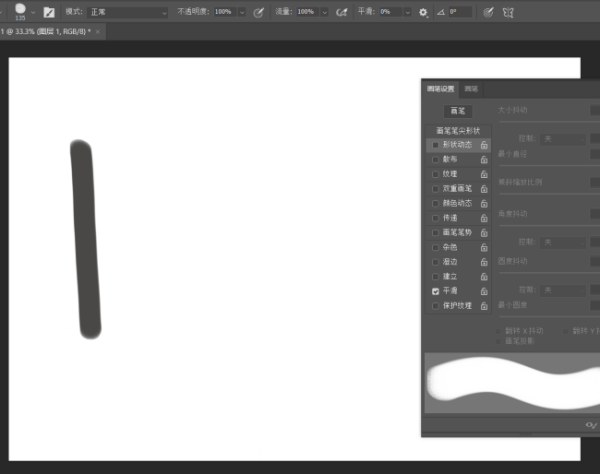
Task: Toggle pressure for size icon
Action: pos(488,13)
